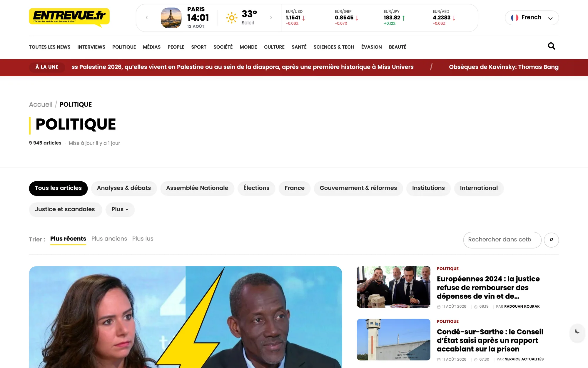
Task: Sort articles by Plus lus
Action: pos(143,239)
